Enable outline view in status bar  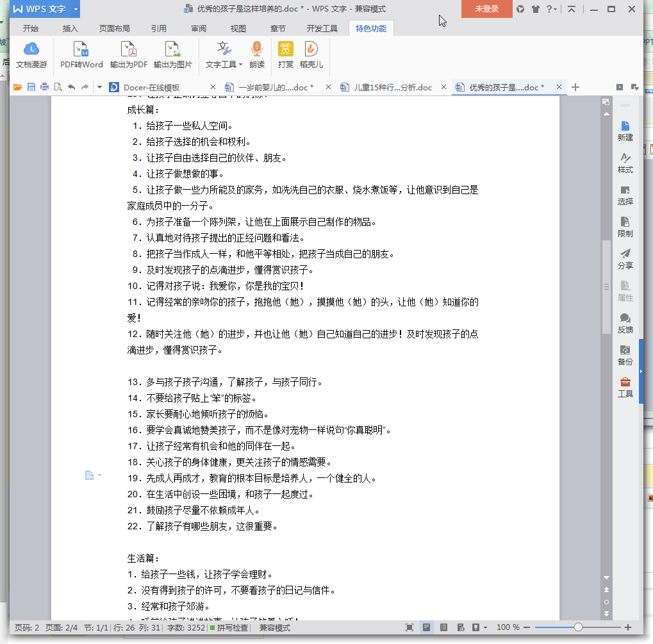pyautogui.click(x=443, y=627)
